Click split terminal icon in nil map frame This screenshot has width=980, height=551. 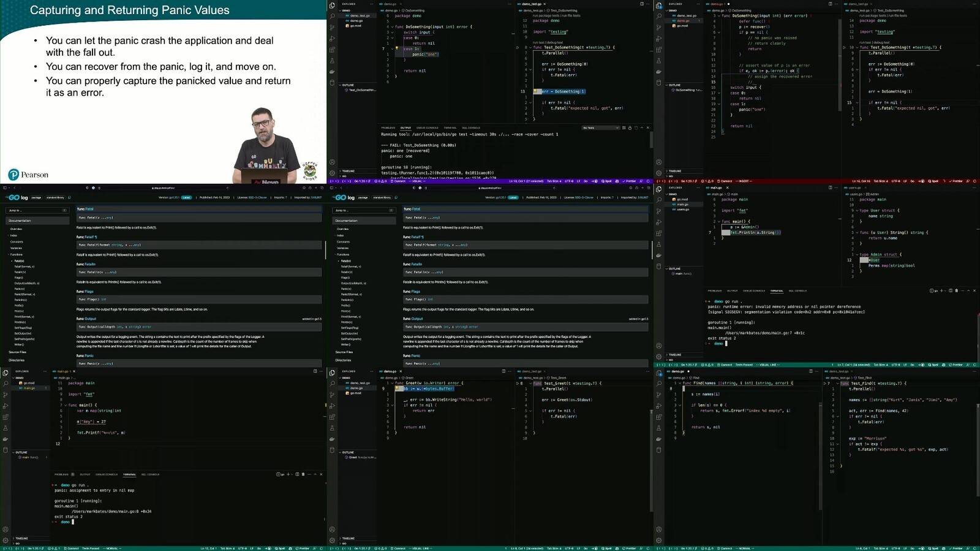(x=297, y=474)
